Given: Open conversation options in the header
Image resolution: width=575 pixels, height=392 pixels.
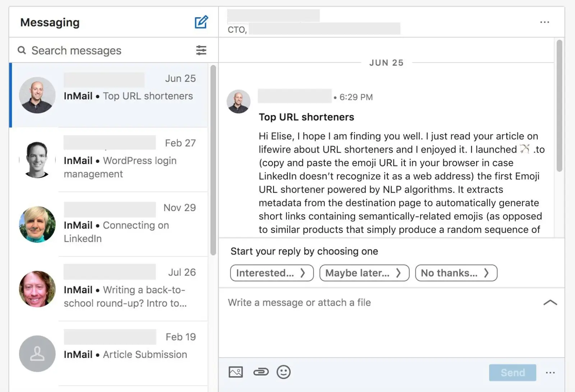Looking at the screenshot, I should pyautogui.click(x=544, y=22).
